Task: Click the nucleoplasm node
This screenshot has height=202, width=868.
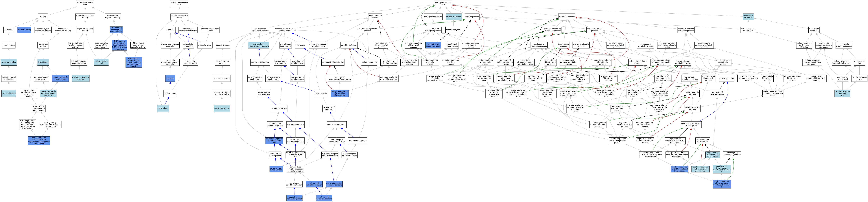Action: 163,108
